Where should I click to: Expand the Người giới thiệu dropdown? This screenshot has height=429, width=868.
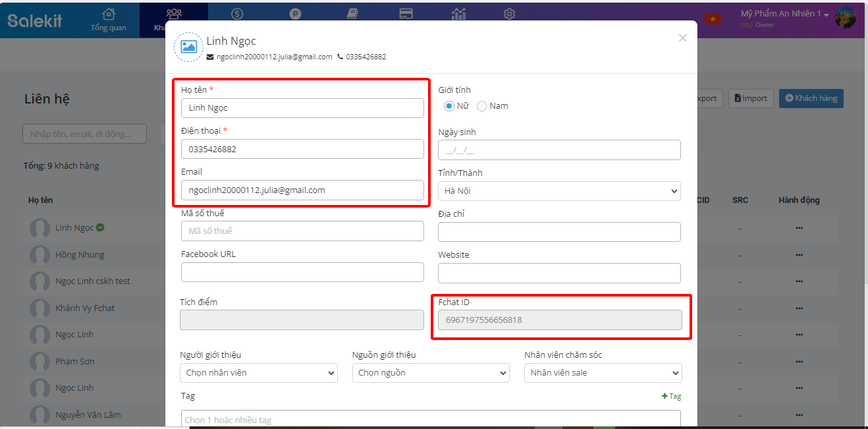coord(258,373)
